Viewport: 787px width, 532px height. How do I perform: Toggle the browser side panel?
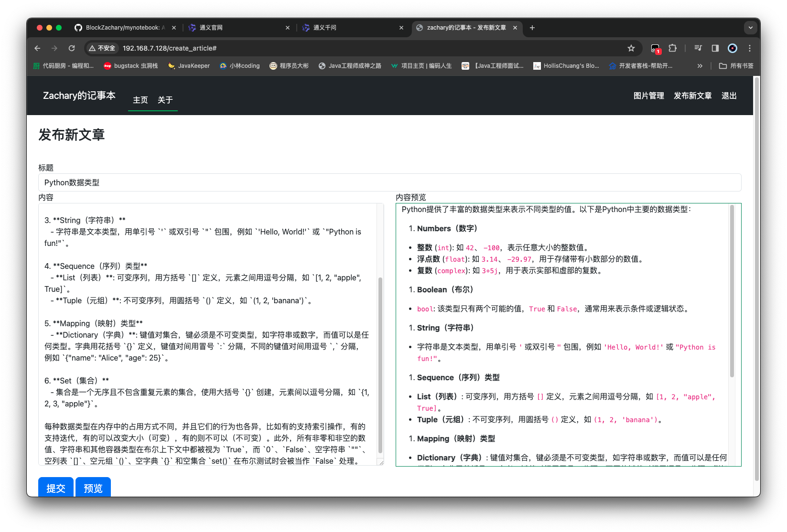click(715, 48)
